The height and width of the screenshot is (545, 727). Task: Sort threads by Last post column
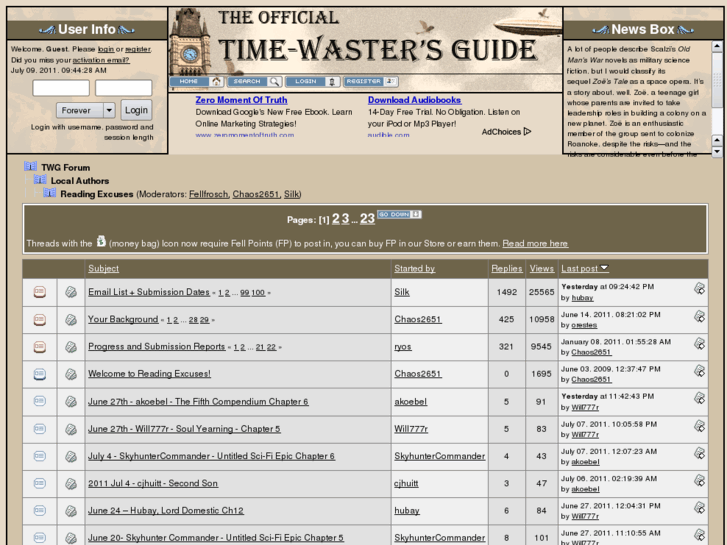click(x=584, y=268)
